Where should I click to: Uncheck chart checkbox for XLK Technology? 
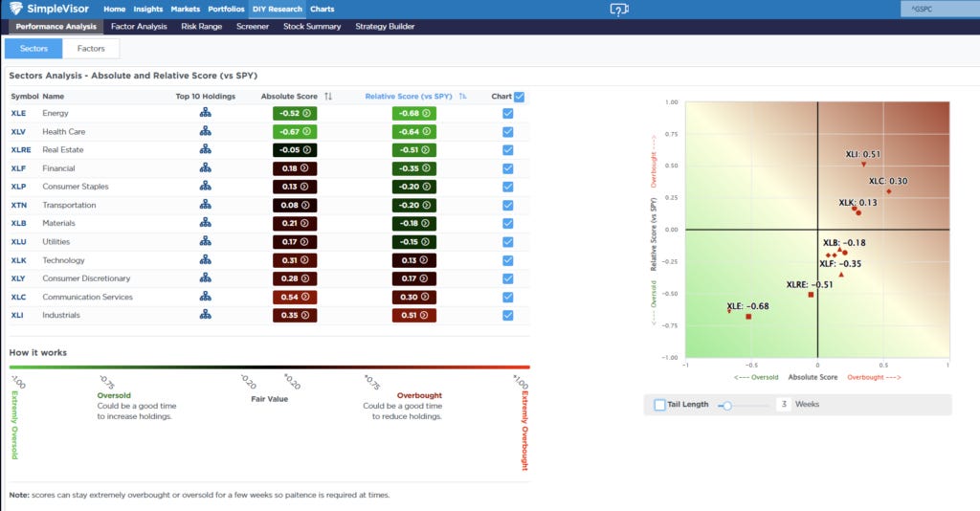(508, 260)
